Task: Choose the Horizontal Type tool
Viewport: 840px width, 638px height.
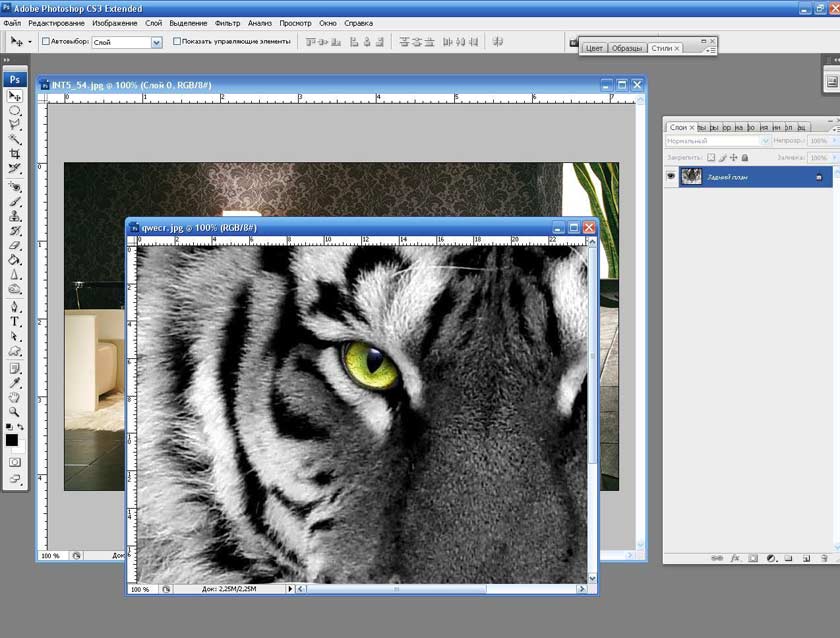Action: [x=15, y=322]
